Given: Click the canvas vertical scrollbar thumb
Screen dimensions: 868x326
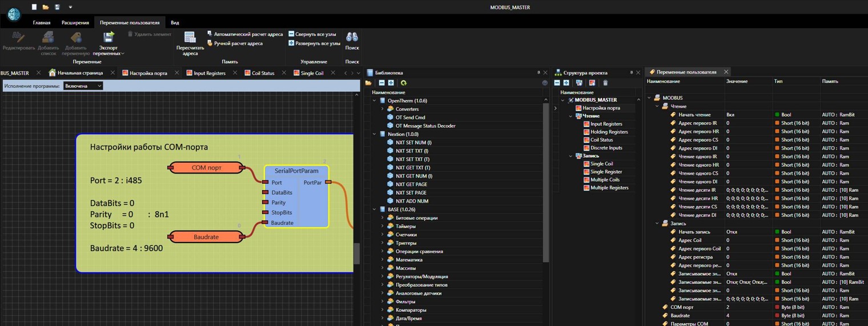Looking at the screenshot, I should [x=357, y=253].
